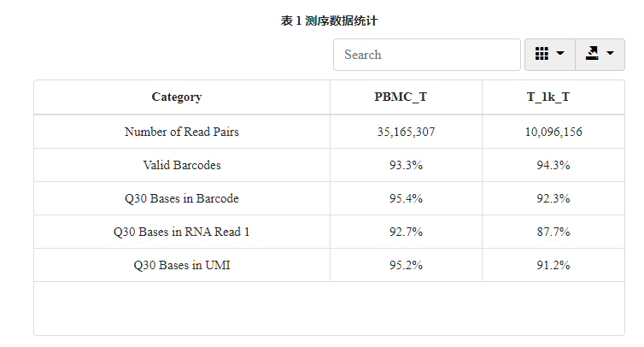Image resolution: width=644 pixels, height=347 pixels.
Task: Focus the Search input field
Action: (x=427, y=55)
